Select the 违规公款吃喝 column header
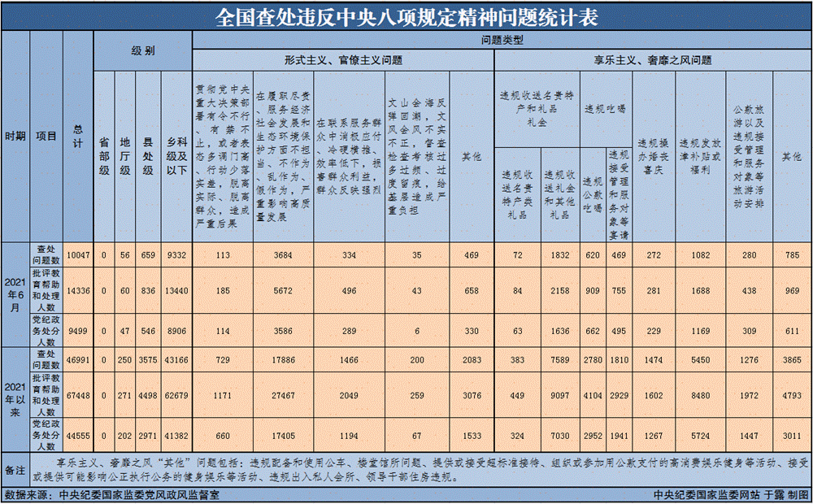Image resolution: width=813 pixels, height=504 pixels. point(593,195)
